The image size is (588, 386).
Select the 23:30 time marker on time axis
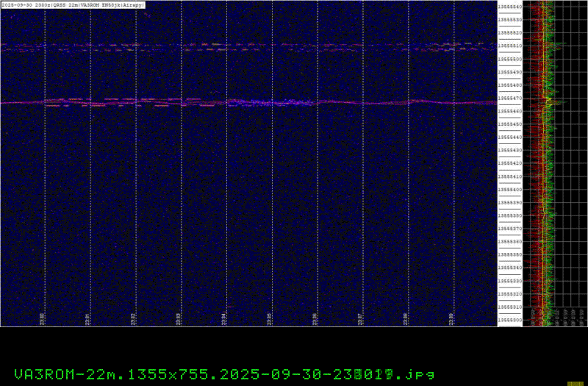42,318
